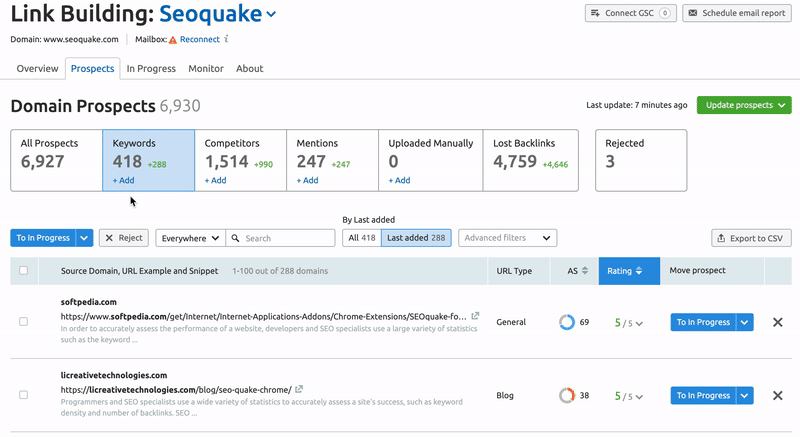Viewport: 800px width, 437px height.
Task: Move softpedia.com To In Progress
Action: click(703, 322)
